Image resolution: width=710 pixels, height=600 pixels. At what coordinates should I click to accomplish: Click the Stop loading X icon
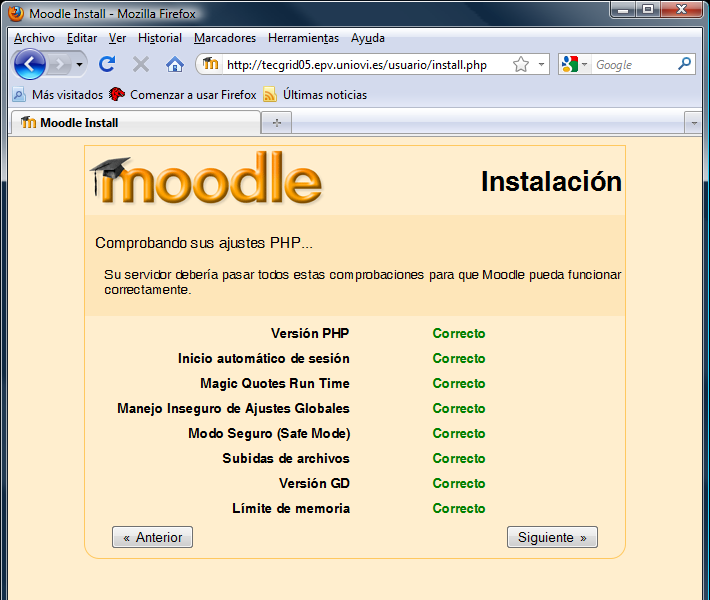(141, 64)
